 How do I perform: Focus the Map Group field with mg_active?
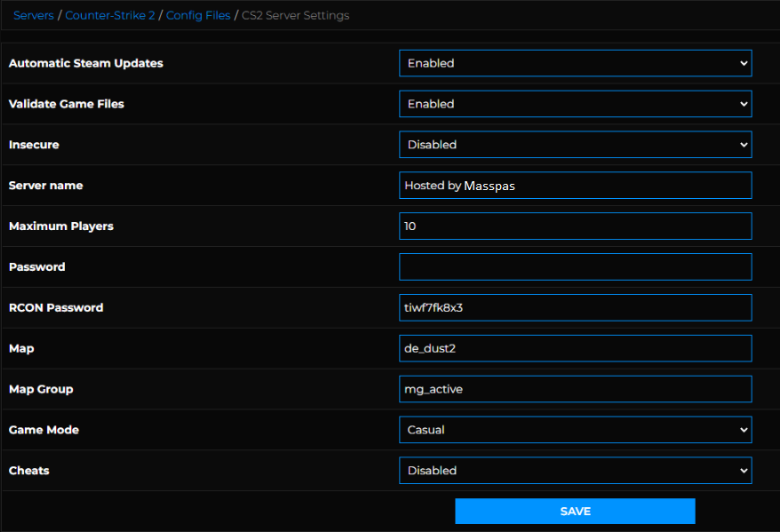pos(575,389)
